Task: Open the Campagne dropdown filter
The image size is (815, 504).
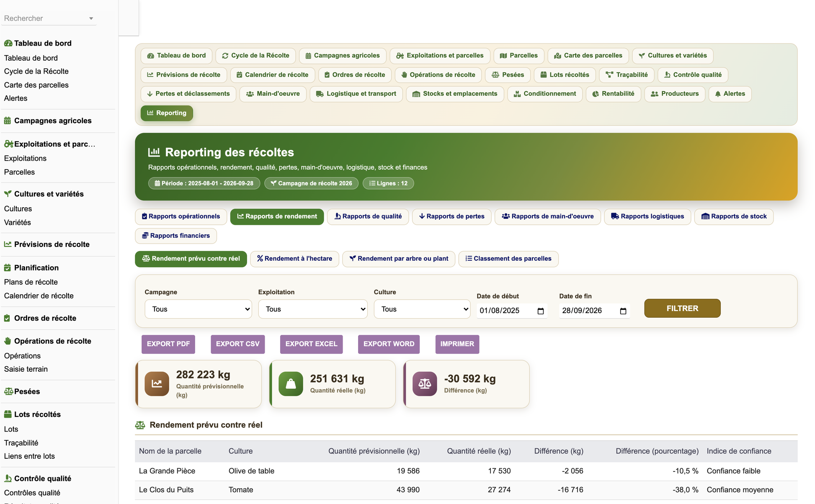Action: coord(199,309)
